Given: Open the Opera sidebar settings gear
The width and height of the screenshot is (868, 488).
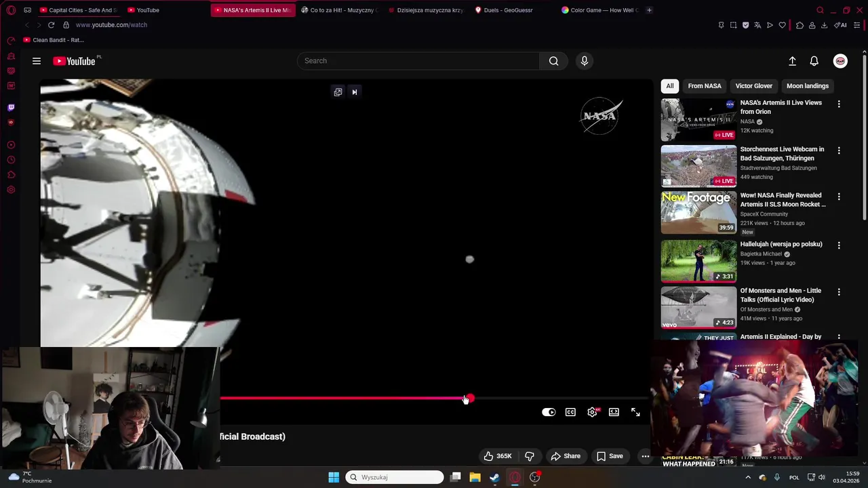Looking at the screenshot, I should pyautogui.click(x=11, y=190).
